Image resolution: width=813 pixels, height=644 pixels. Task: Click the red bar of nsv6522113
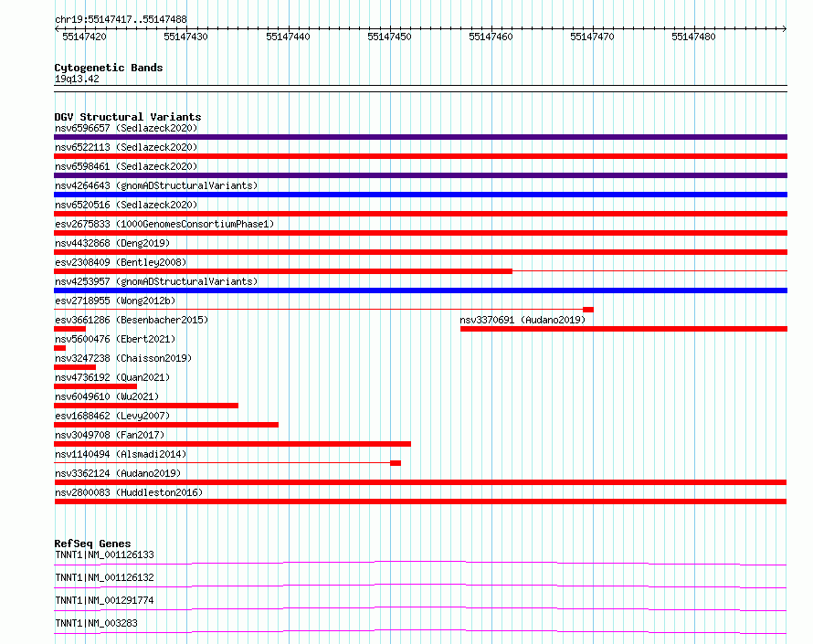[x=420, y=156]
